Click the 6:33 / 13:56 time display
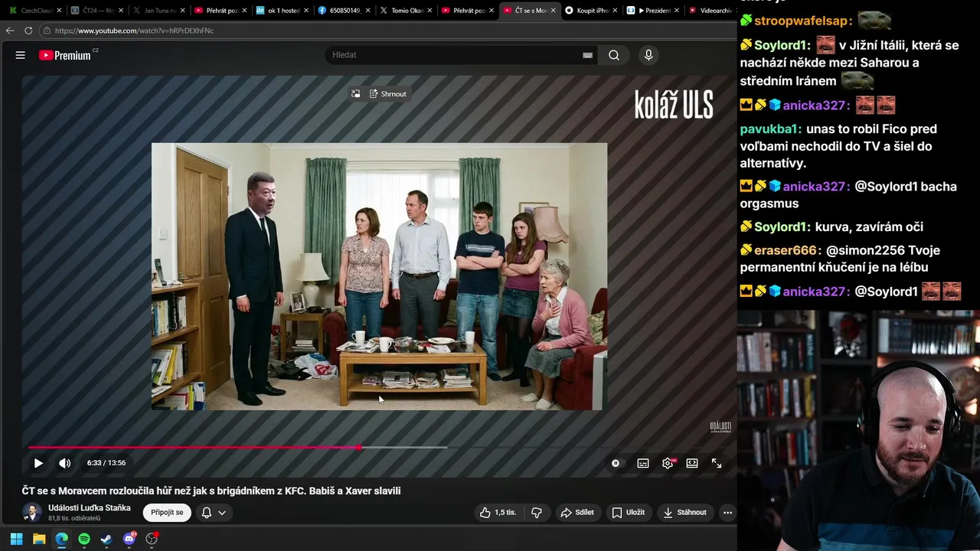 click(x=106, y=463)
